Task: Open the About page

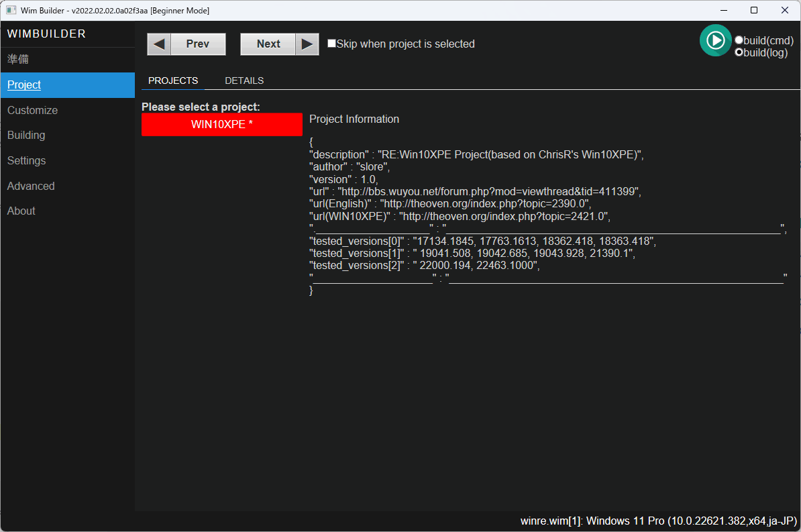Action: (21, 211)
